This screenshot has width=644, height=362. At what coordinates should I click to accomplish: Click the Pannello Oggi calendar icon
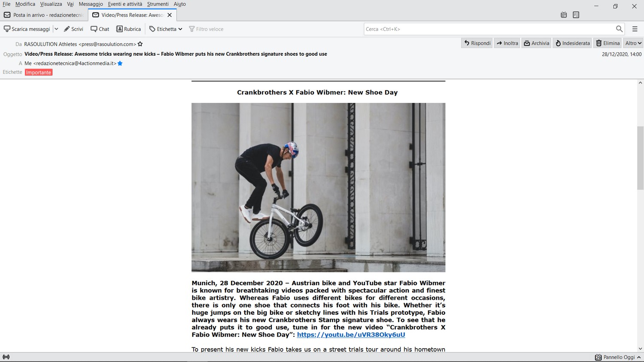[598, 357]
